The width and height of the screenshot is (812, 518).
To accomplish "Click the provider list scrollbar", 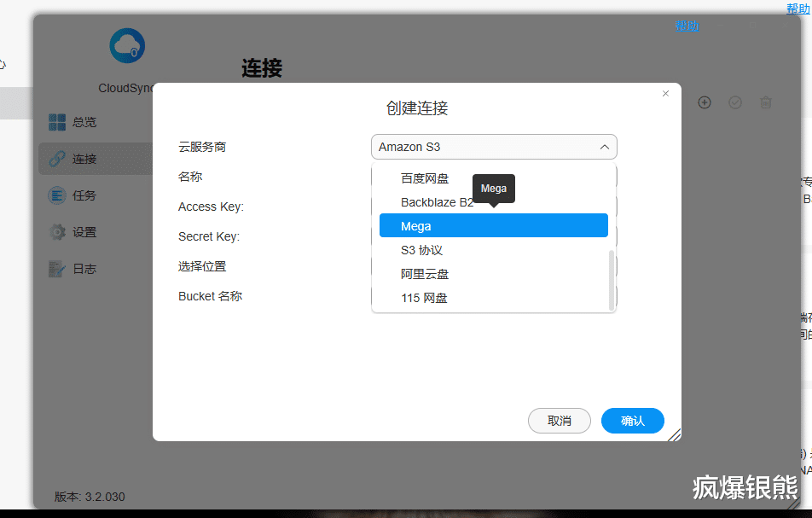I will point(612,280).
